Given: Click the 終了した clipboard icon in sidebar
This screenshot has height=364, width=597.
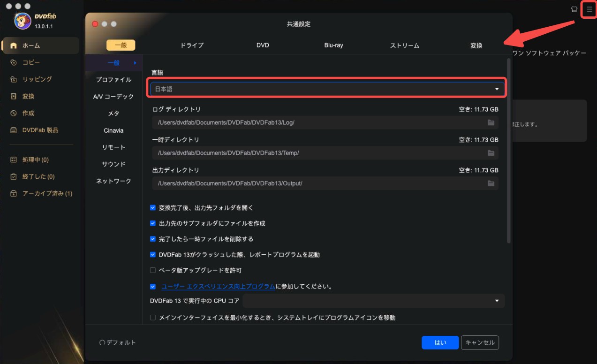Looking at the screenshot, I should pos(14,176).
